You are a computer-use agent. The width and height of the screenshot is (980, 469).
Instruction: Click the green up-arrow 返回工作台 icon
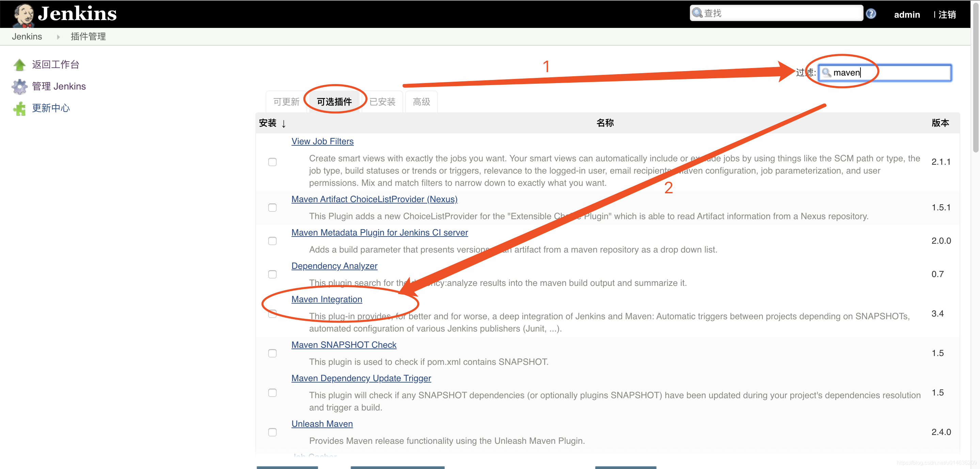[x=19, y=65]
